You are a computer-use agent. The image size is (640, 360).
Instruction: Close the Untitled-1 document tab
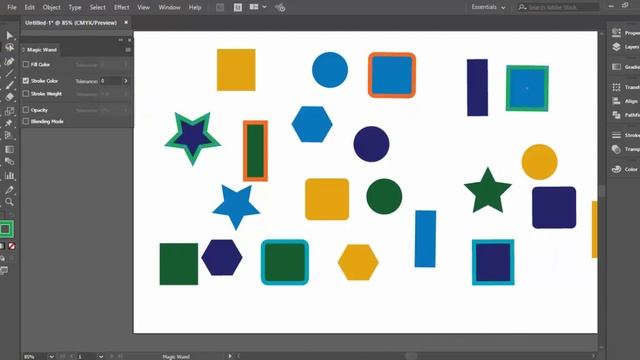(126, 22)
